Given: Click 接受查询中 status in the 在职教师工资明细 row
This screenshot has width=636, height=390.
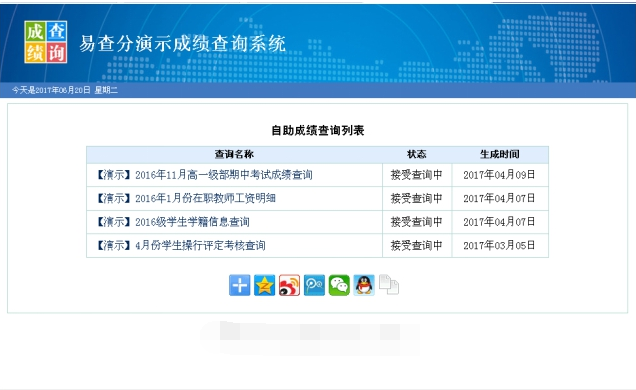Looking at the screenshot, I should click(417, 198).
